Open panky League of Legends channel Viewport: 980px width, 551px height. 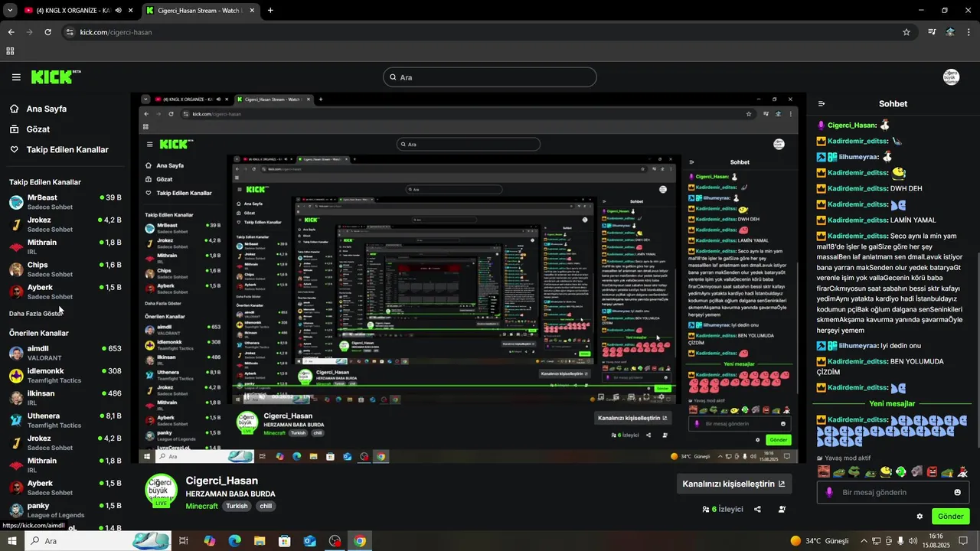(65, 510)
